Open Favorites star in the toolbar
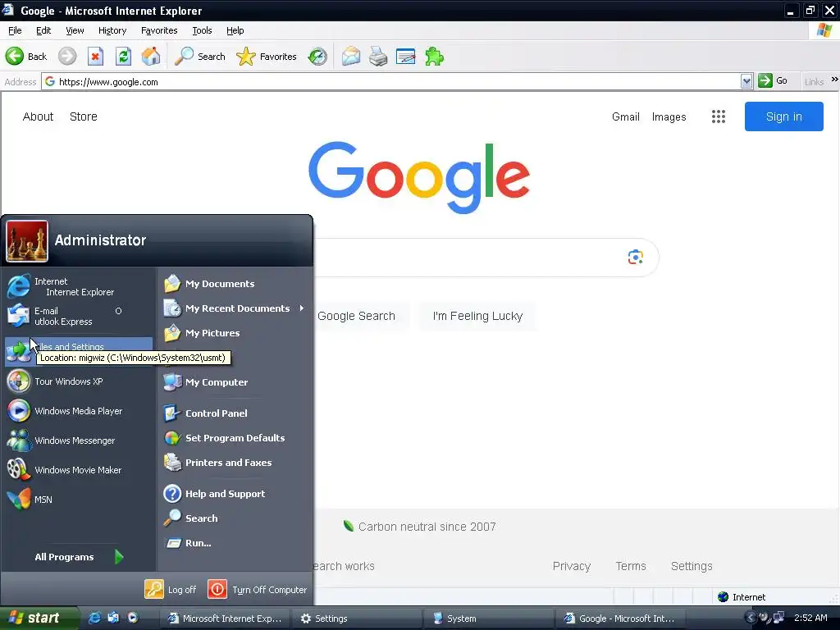The image size is (840, 630). click(246, 57)
